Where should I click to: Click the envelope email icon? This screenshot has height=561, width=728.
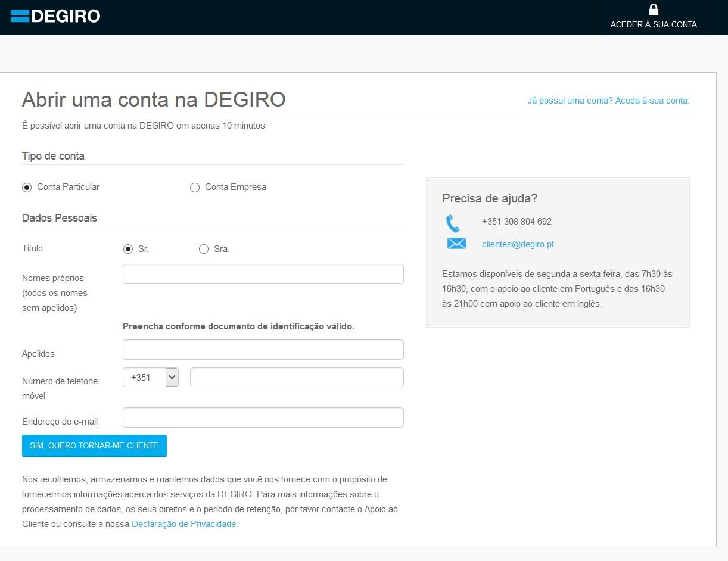[456, 244]
